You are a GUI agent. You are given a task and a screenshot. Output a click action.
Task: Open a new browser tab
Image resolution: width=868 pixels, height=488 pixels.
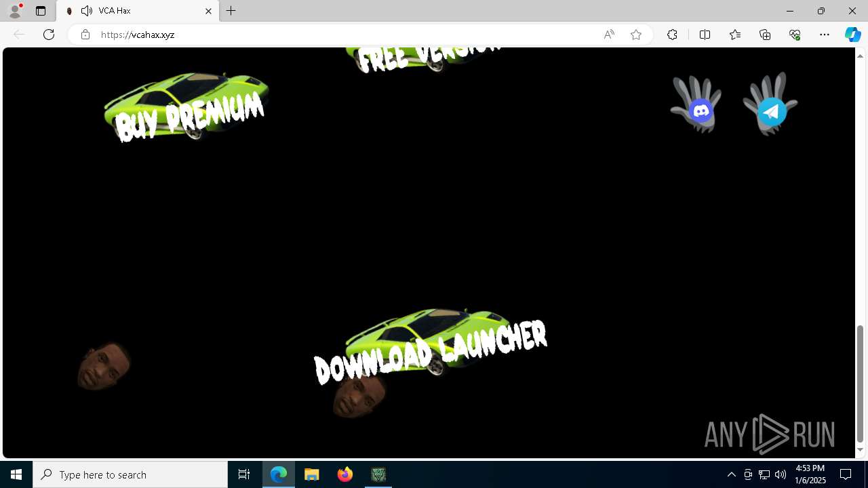coord(231,11)
